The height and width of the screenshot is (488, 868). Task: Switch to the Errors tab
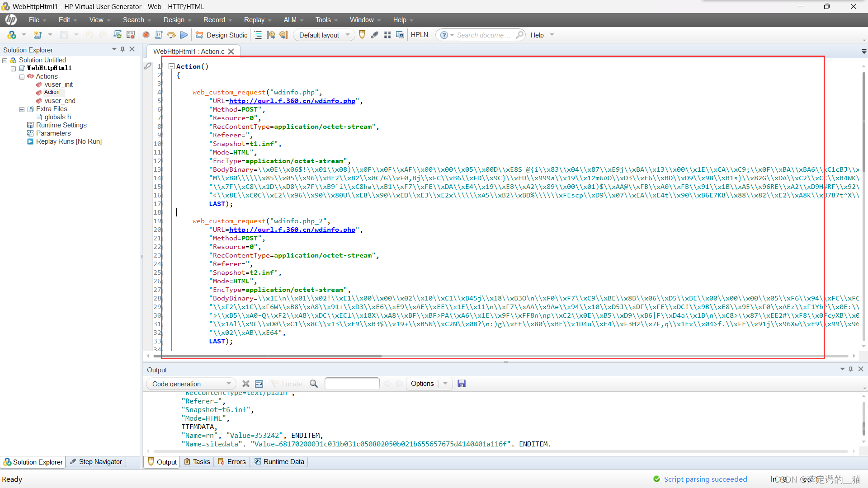click(x=232, y=461)
